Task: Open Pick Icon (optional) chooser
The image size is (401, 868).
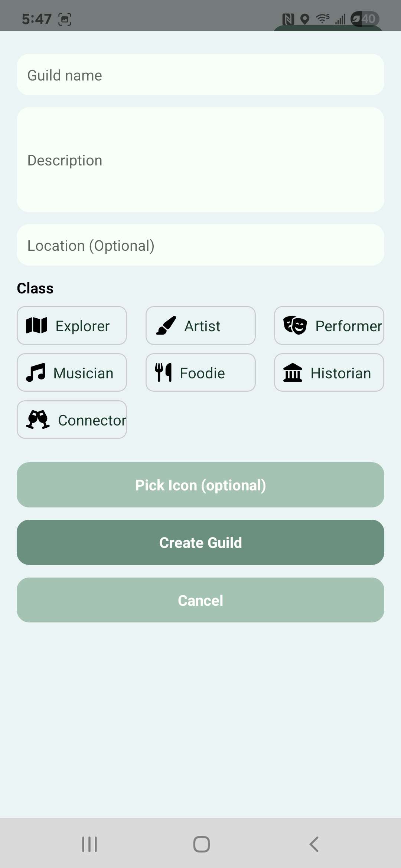Action: (200, 485)
